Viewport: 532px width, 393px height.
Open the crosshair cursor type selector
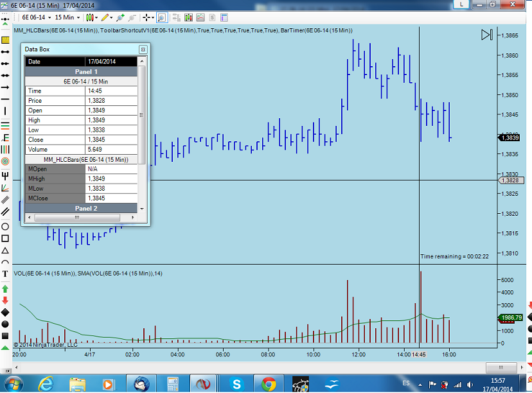(x=148, y=17)
